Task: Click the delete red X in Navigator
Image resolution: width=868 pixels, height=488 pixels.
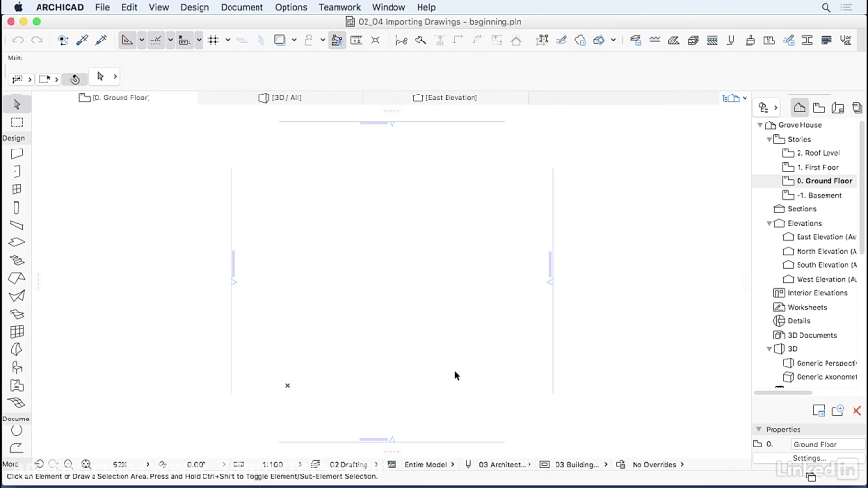Action: tap(856, 410)
